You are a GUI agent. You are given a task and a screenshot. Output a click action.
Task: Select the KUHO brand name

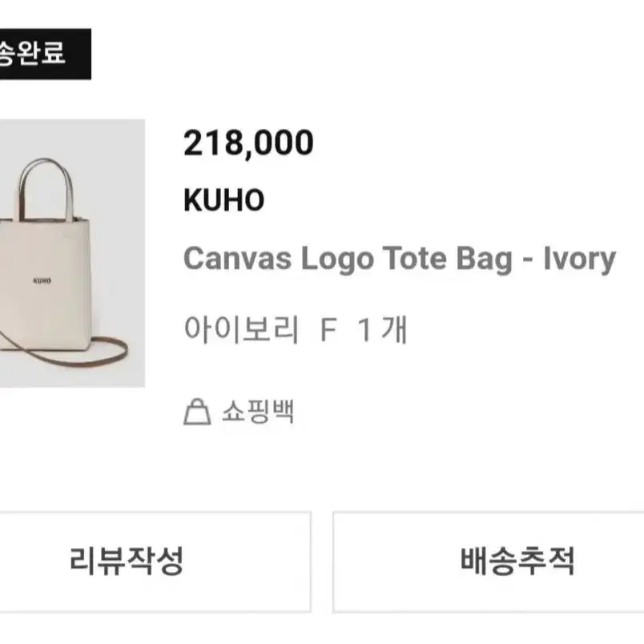tap(223, 200)
